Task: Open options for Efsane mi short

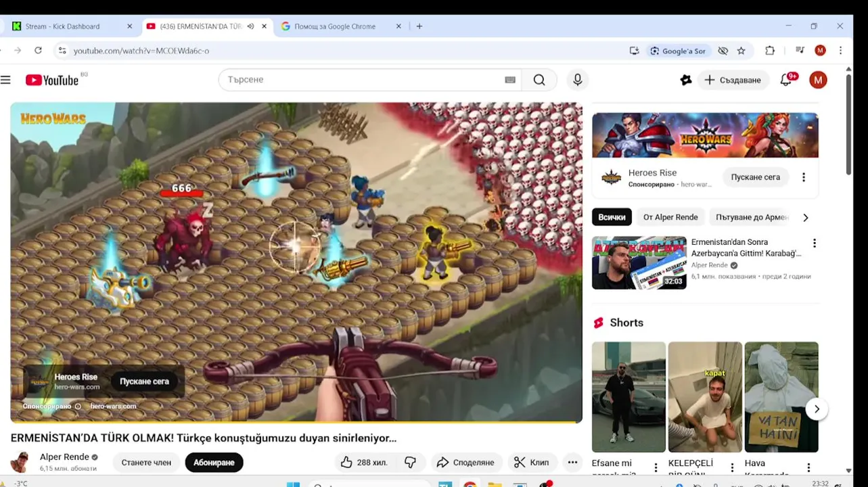Action: click(656, 467)
